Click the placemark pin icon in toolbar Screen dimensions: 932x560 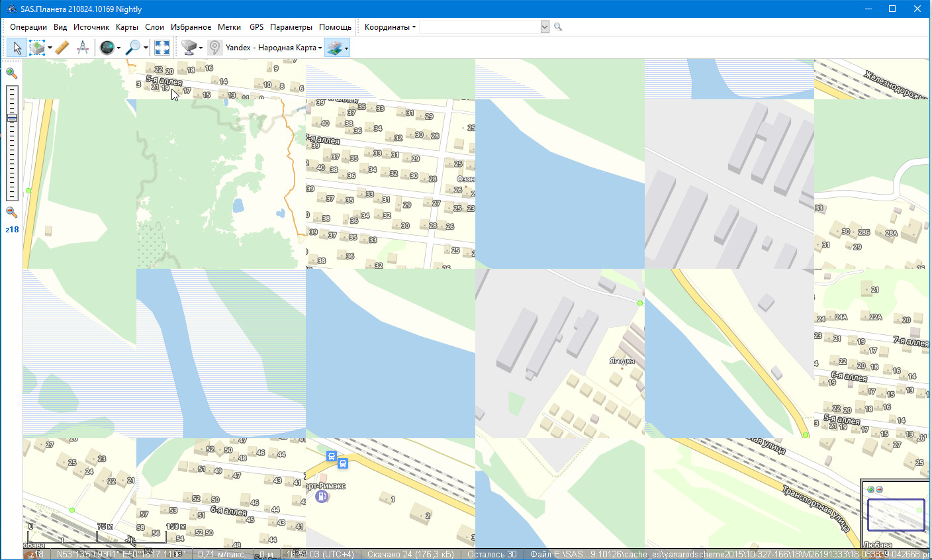click(214, 48)
